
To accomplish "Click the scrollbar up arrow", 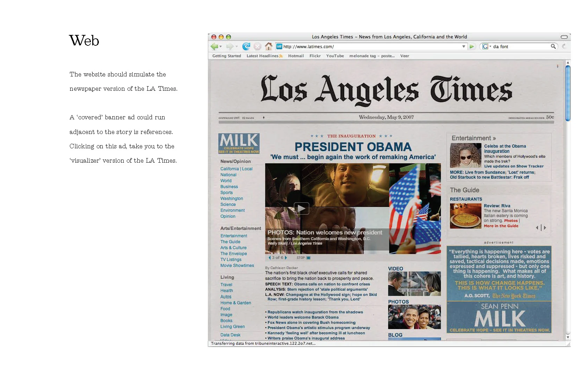I will click(568, 62).
